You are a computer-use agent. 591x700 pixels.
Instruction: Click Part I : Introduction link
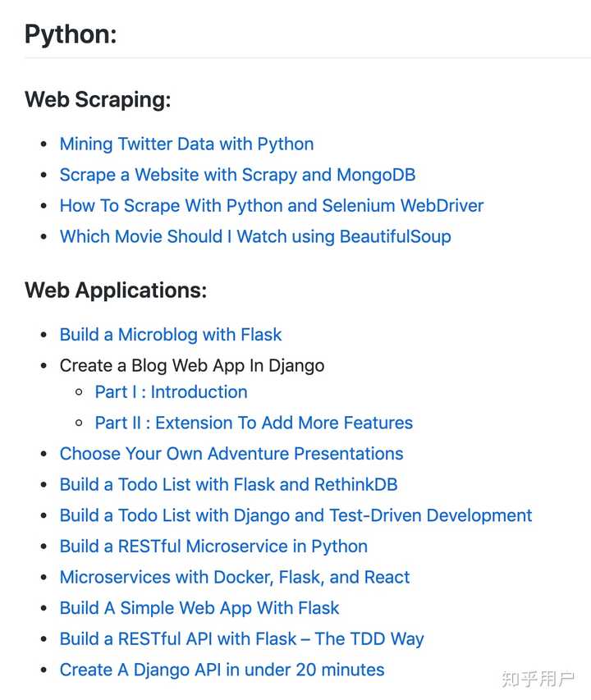(171, 392)
